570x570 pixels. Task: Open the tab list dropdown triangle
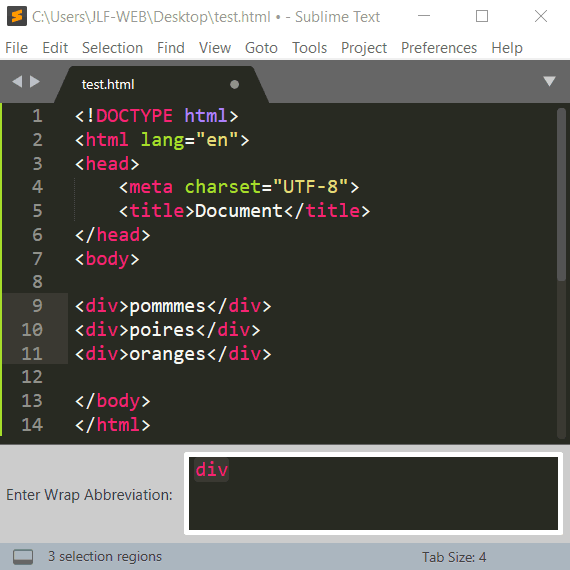pos(549,81)
